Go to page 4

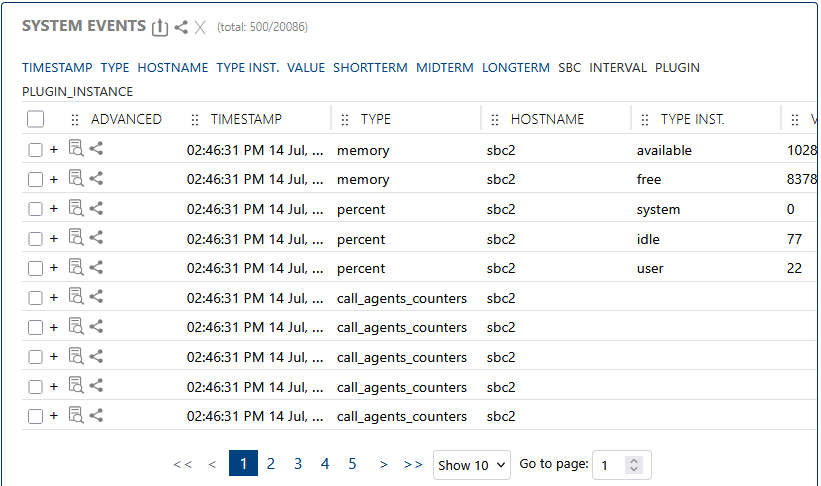(325, 463)
